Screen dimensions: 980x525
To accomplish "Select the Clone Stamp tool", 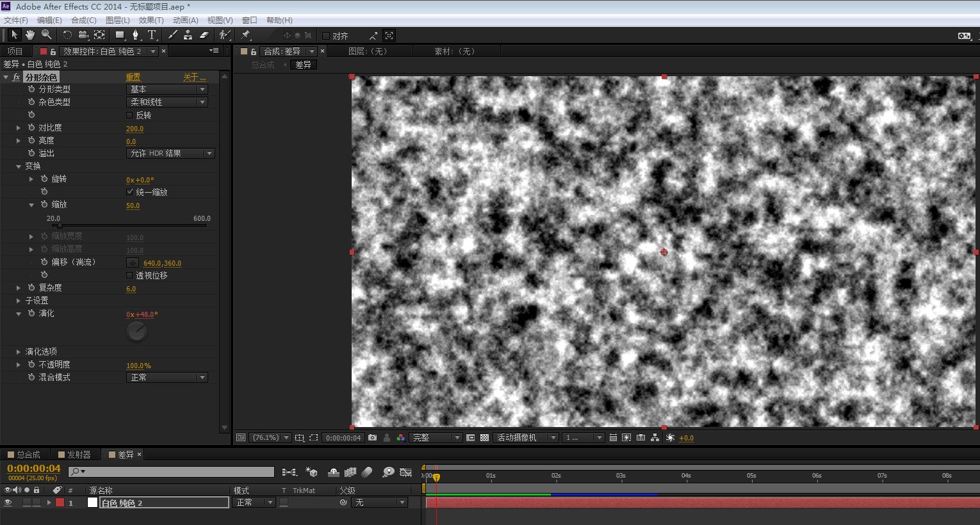I will click(x=188, y=35).
